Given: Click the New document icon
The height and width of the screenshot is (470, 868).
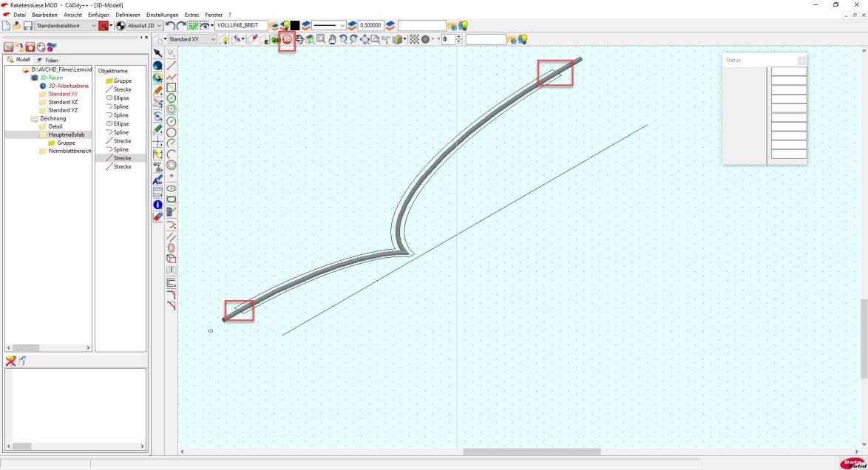Looking at the screenshot, I should pos(7,25).
